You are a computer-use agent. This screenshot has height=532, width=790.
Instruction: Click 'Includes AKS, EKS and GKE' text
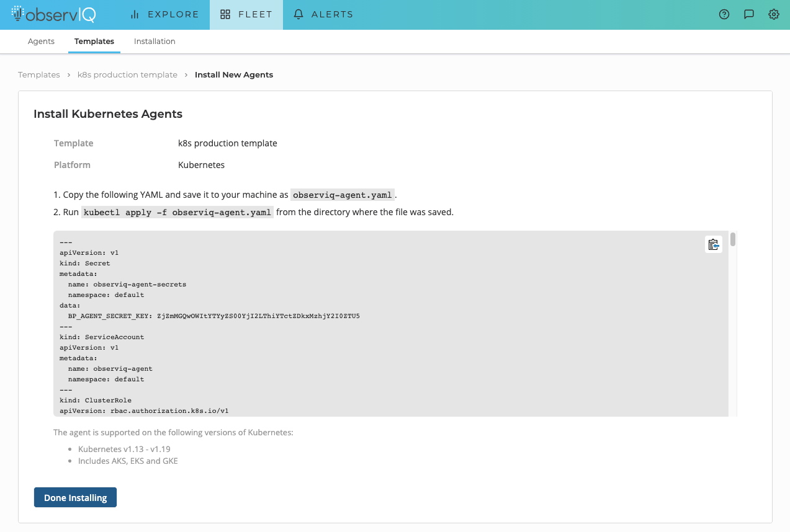tap(128, 461)
